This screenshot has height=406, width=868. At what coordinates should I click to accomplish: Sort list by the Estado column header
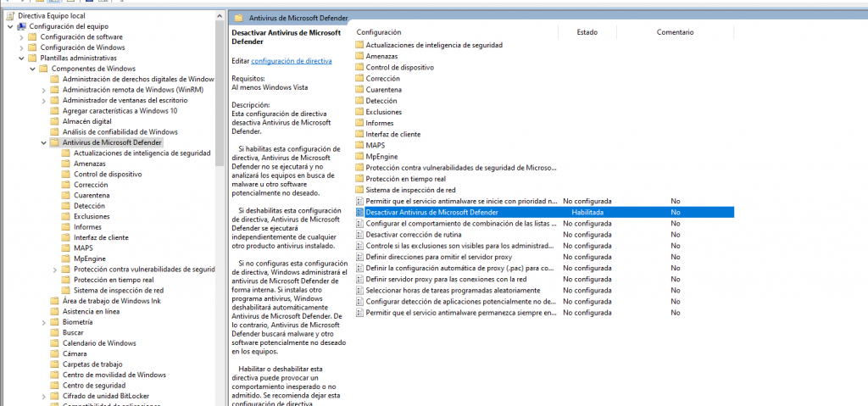587,32
